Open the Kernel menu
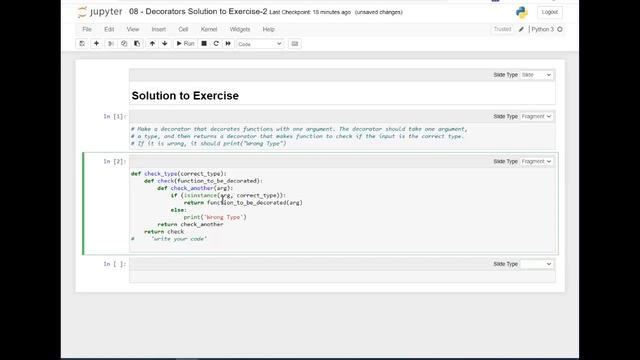This screenshot has width=640, height=360. tap(209, 29)
